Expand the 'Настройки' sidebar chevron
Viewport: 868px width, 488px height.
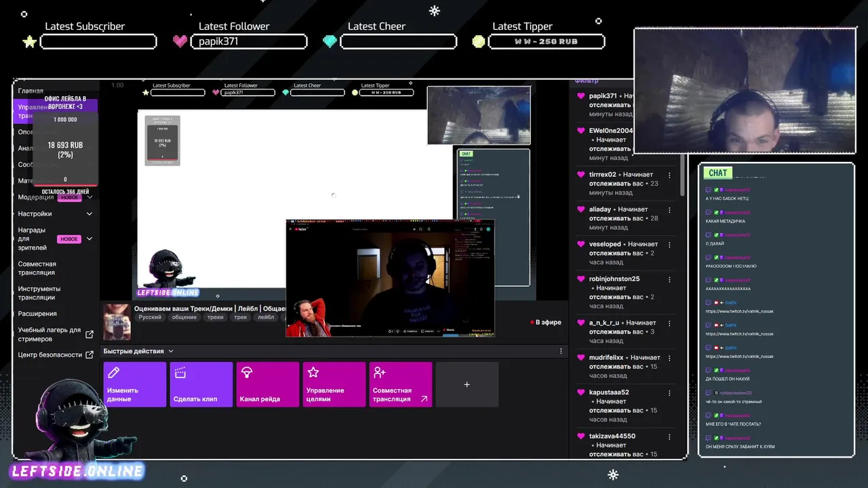pyautogui.click(x=90, y=213)
